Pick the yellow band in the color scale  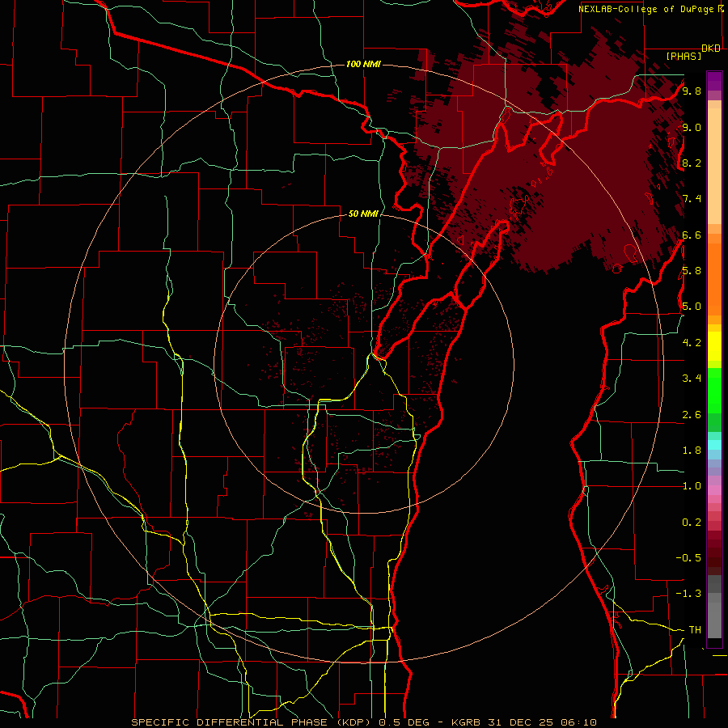pos(714,346)
